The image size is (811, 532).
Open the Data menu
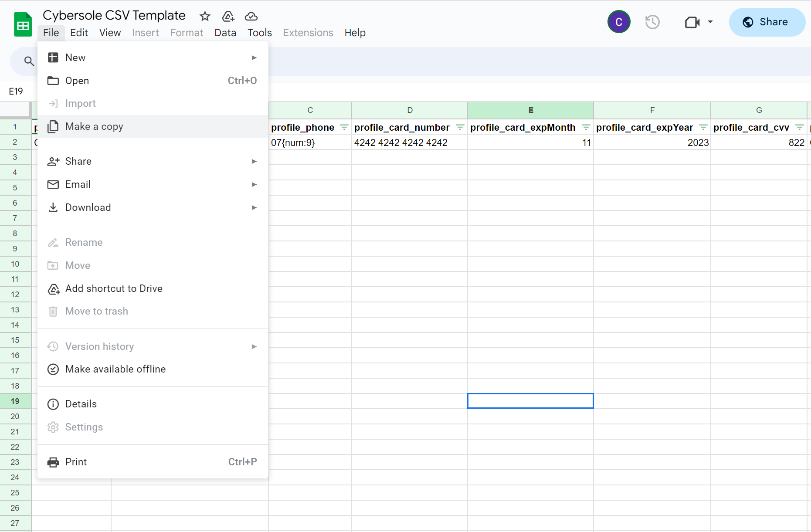coord(225,33)
